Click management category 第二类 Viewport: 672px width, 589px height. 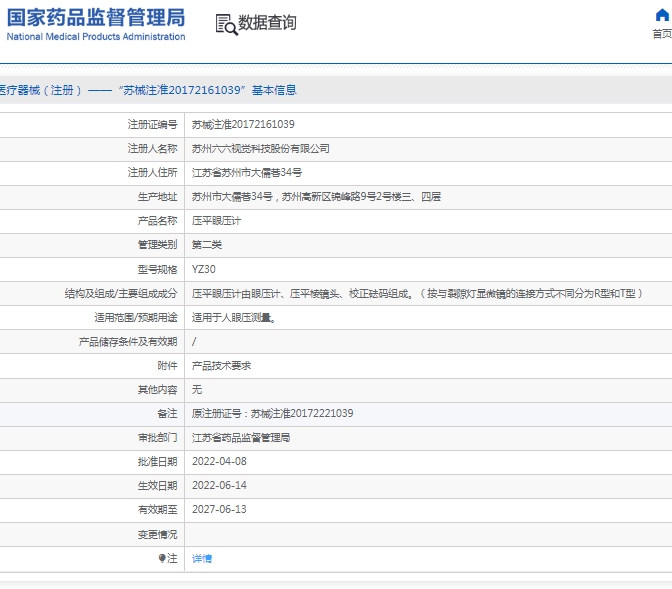pos(207,245)
